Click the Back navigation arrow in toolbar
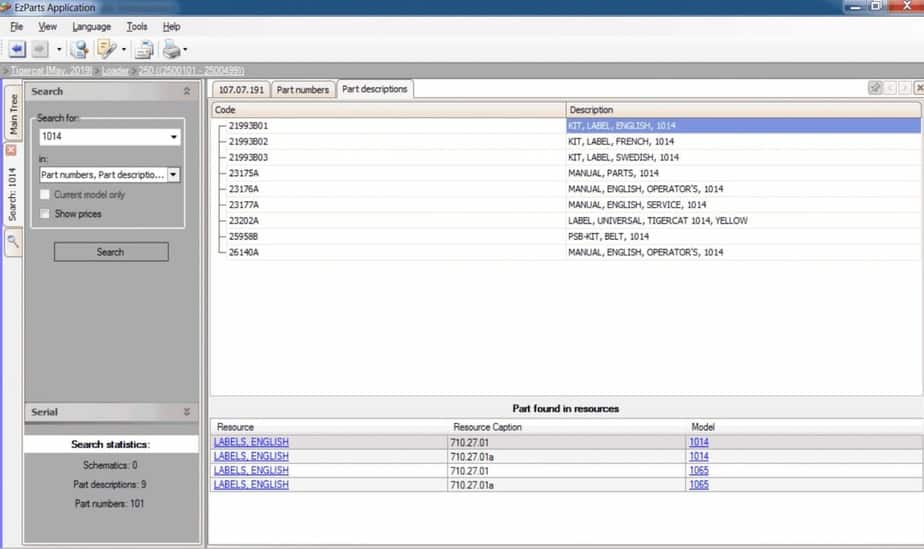 [x=17, y=49]
